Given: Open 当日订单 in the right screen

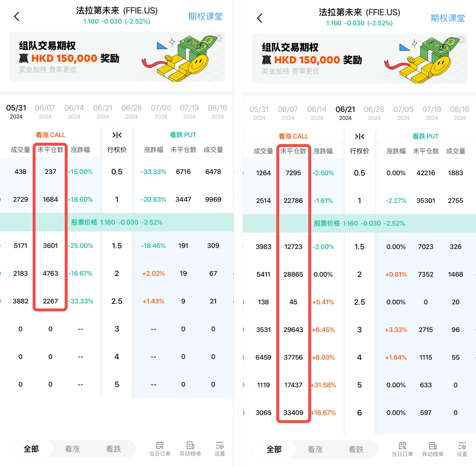Looking at the screenshot, I should pos(402,449).
